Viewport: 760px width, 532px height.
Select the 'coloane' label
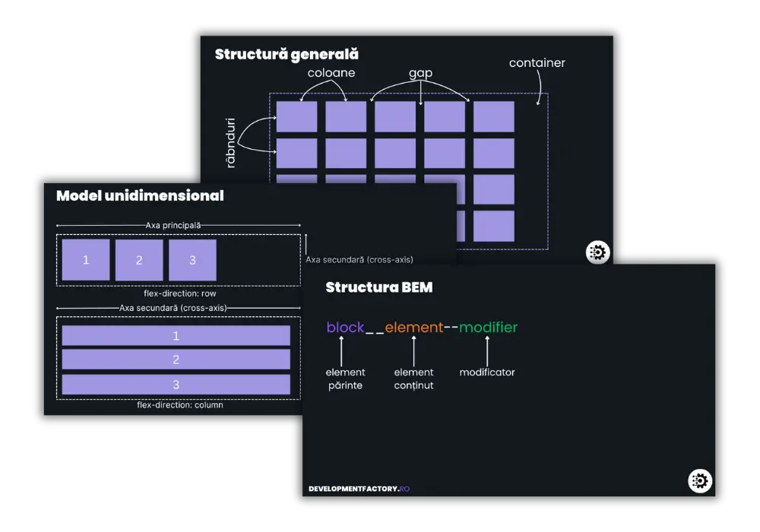pyautogui.click(x=331, y=73)
